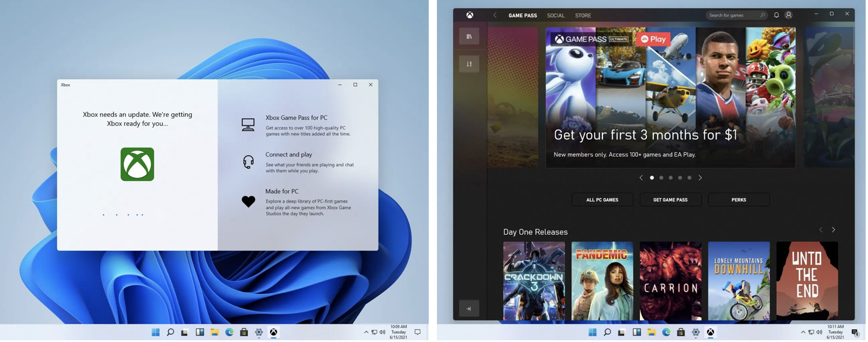The image size is (868, 342).
Task: Open notification center in the 10:11 AM taskbar
Action: 856,333
